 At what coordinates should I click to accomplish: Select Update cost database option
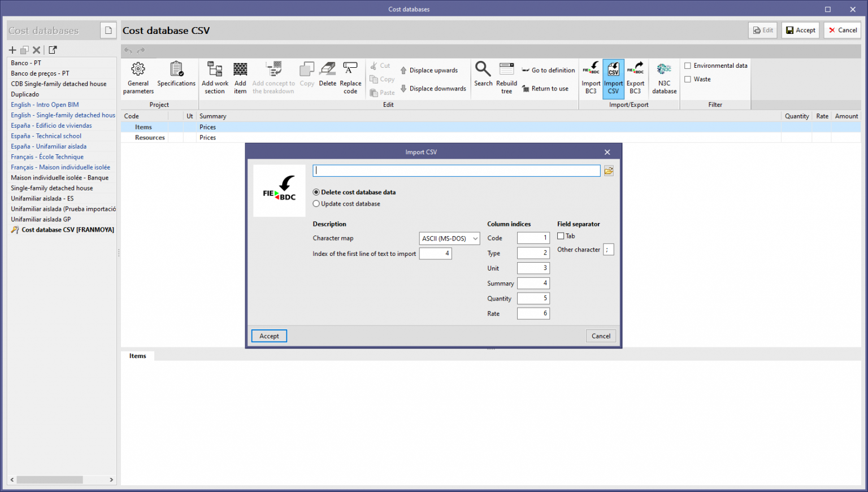tap(316, 203)
